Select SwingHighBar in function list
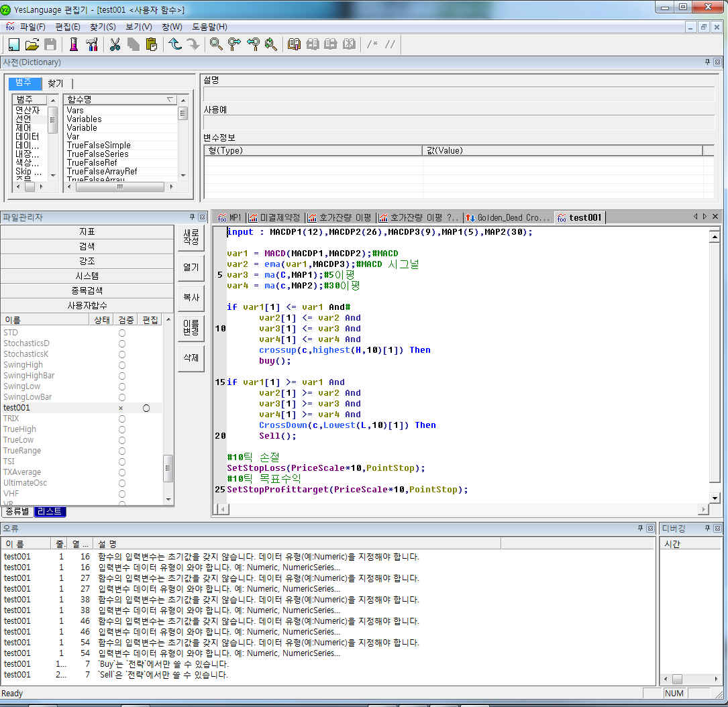This screenshot has height=707, width=728. pos(29,376)
